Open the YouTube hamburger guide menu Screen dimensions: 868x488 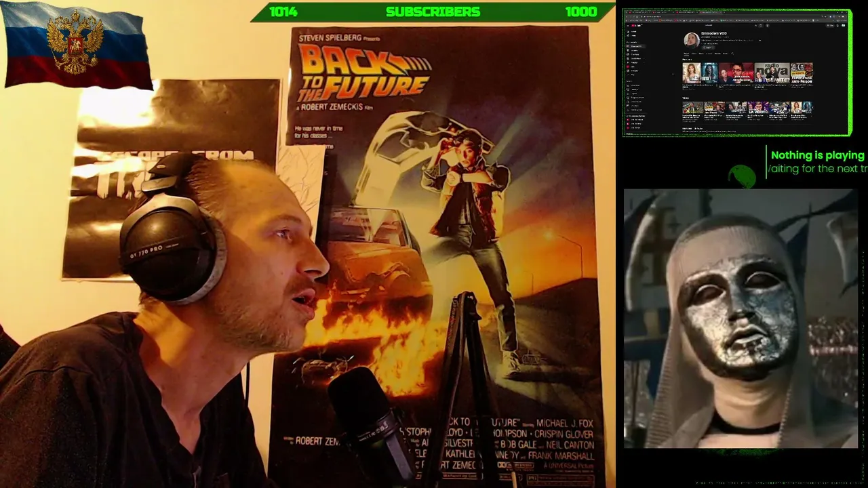pos(629,25)
